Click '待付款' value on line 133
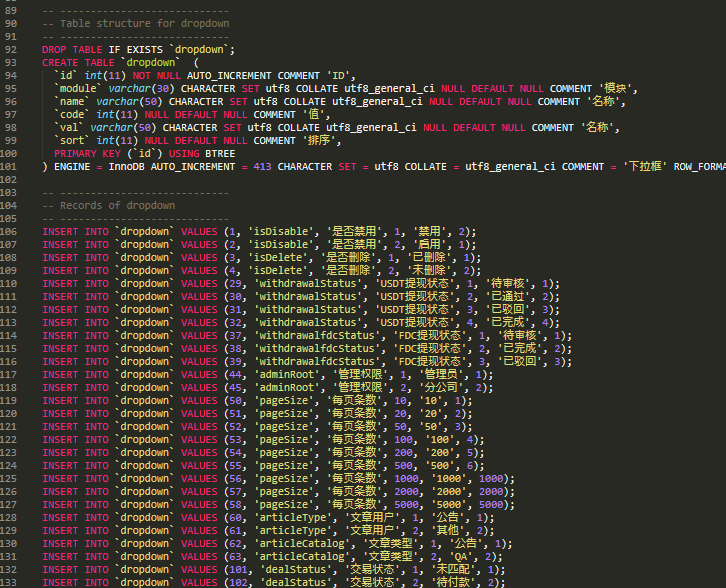Image resolution: width=726 pixels, height=588 pixels. [453, 582]
